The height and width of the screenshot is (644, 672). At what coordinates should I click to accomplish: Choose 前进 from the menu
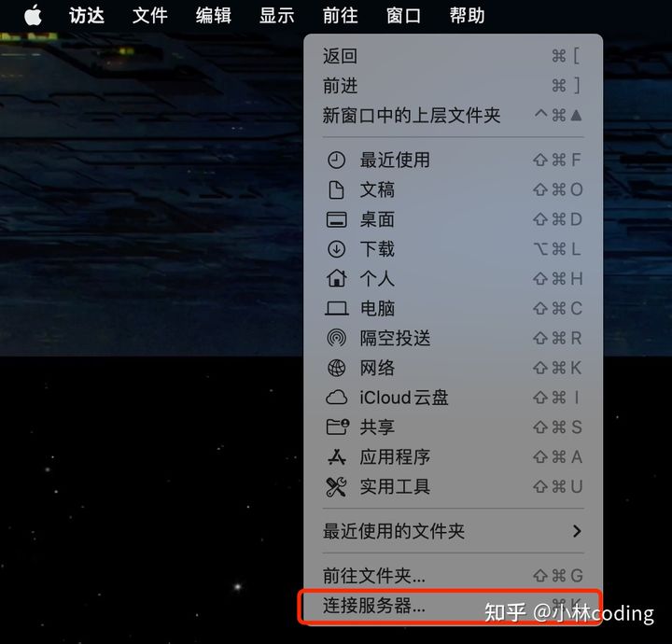click(453, 86)
